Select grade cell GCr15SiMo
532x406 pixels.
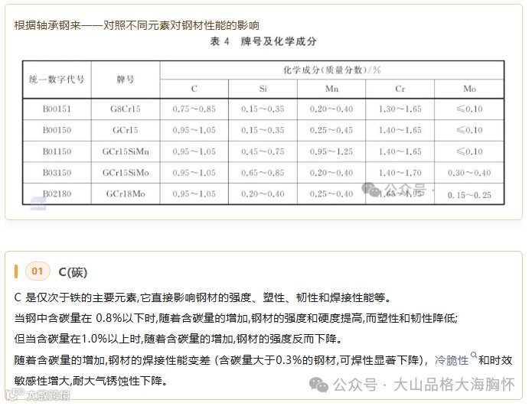pyautogui.click(x=126, y=173)
